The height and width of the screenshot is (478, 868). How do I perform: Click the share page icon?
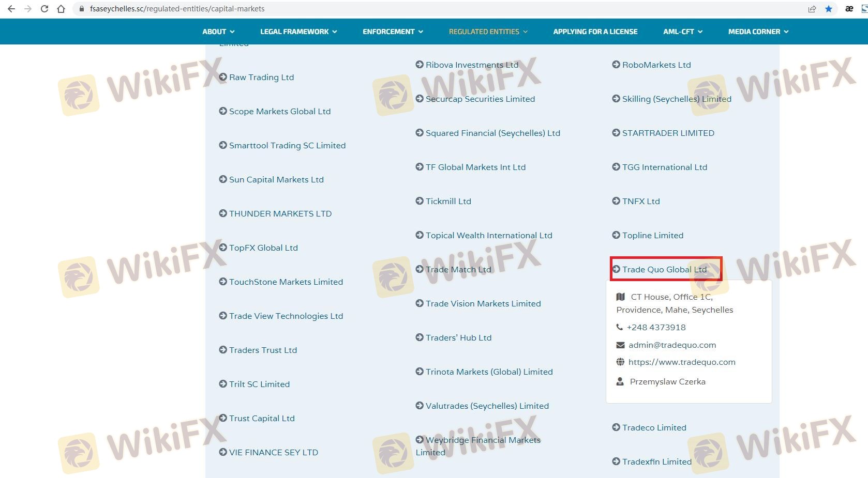pos(812,9)
